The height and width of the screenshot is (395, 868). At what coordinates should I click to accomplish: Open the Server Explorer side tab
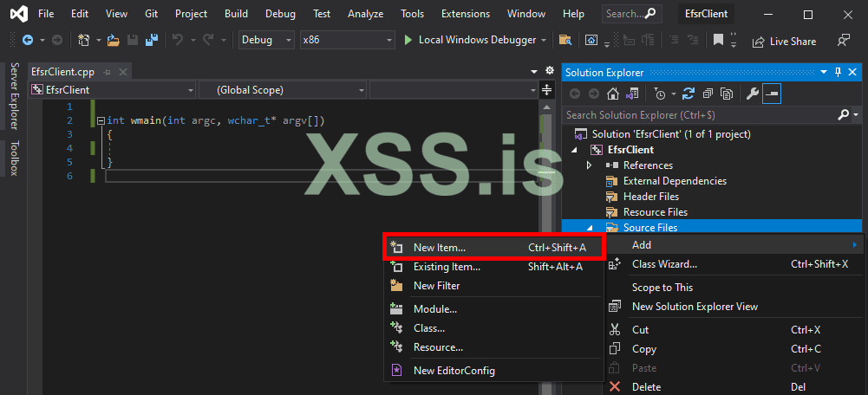point(15,98)
